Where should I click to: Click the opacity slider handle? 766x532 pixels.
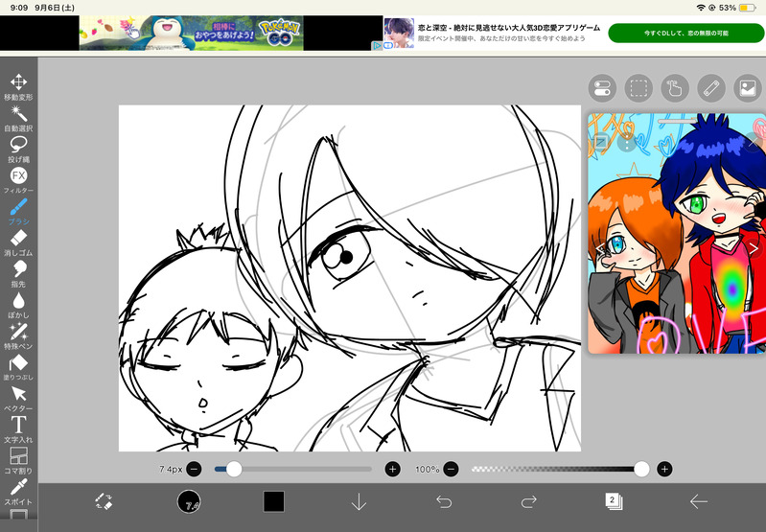641,470
